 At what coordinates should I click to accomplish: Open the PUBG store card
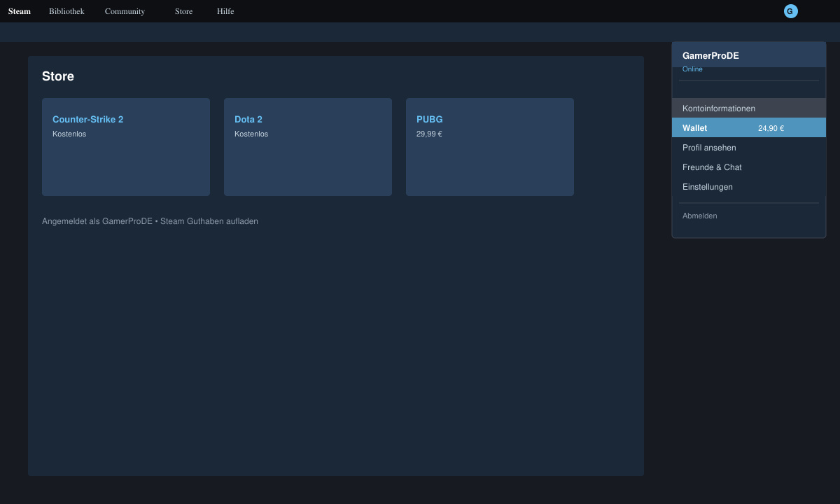(x=490, y=147)
